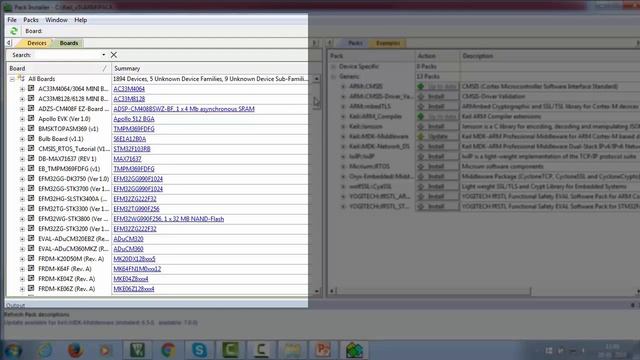The height and width of the screenshot is (360, 640).
Task: Open Google Chrome from the taskbar
Action: pos(168,350)
